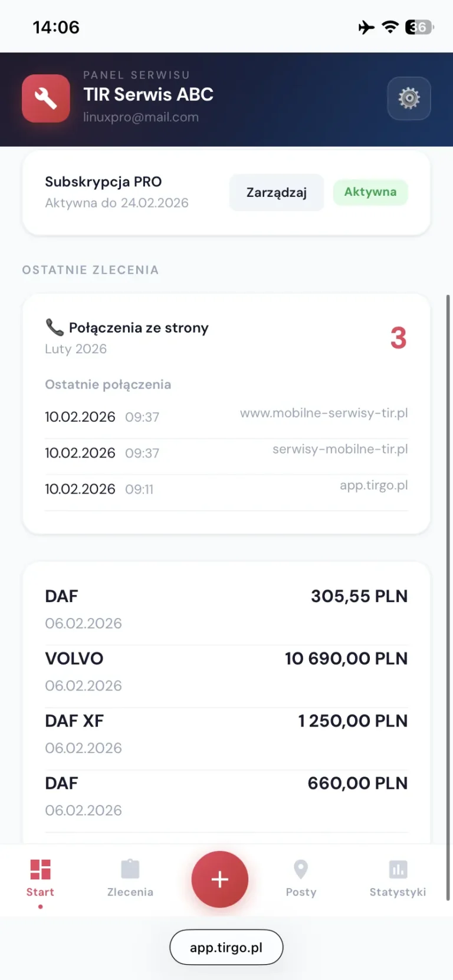Screen dimensions: 453x980
Task: Switch to the Zlecenia tab
Action: pos(130,877)
